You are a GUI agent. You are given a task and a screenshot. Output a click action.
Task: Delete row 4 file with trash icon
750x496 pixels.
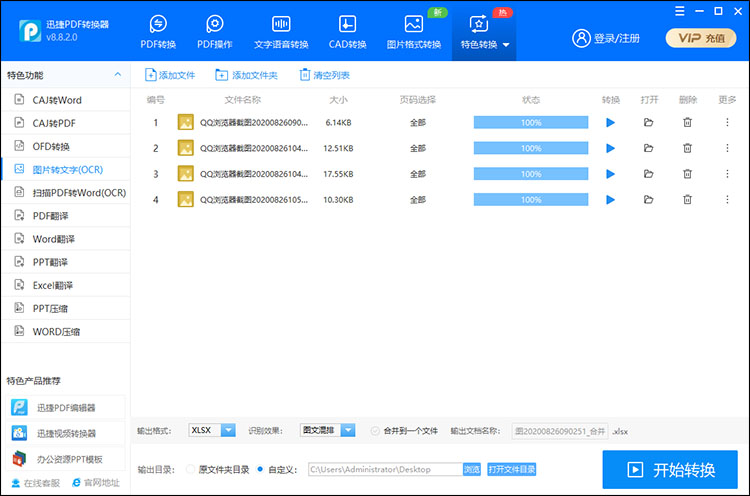pyautogui.click(x=687, y=199)
